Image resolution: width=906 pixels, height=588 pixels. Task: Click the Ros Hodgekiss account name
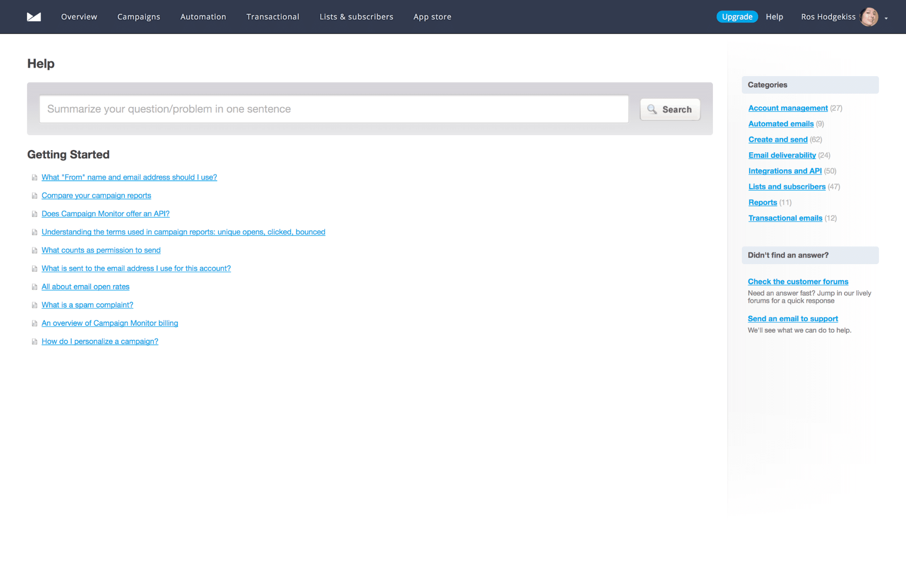click(828, 17)
